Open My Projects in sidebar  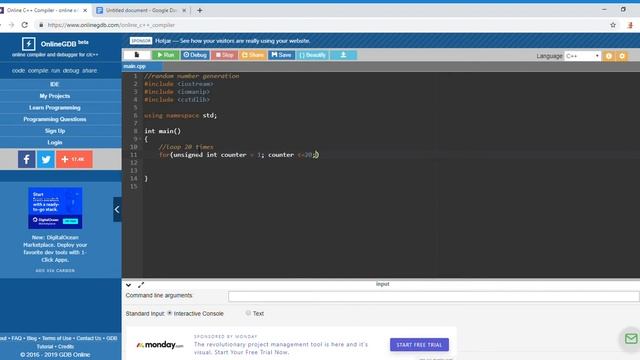pyautogui.click(x=55, y=96)
